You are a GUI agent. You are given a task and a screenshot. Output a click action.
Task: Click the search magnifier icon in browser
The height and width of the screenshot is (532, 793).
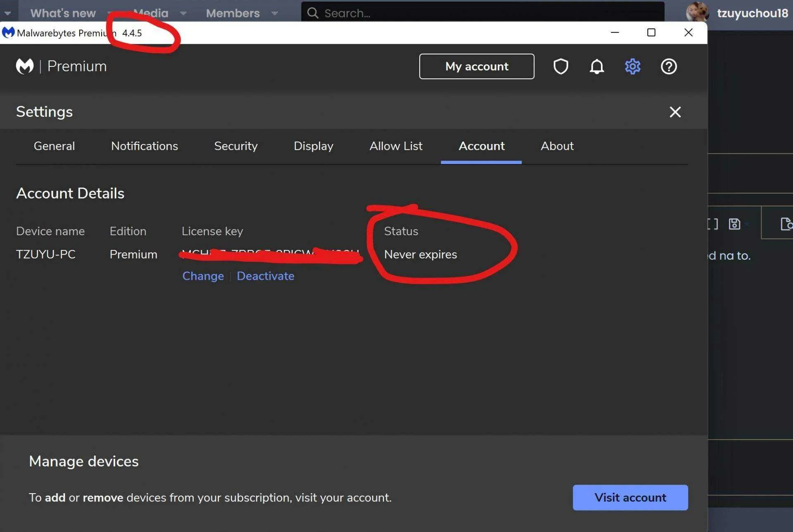(313, 13)
